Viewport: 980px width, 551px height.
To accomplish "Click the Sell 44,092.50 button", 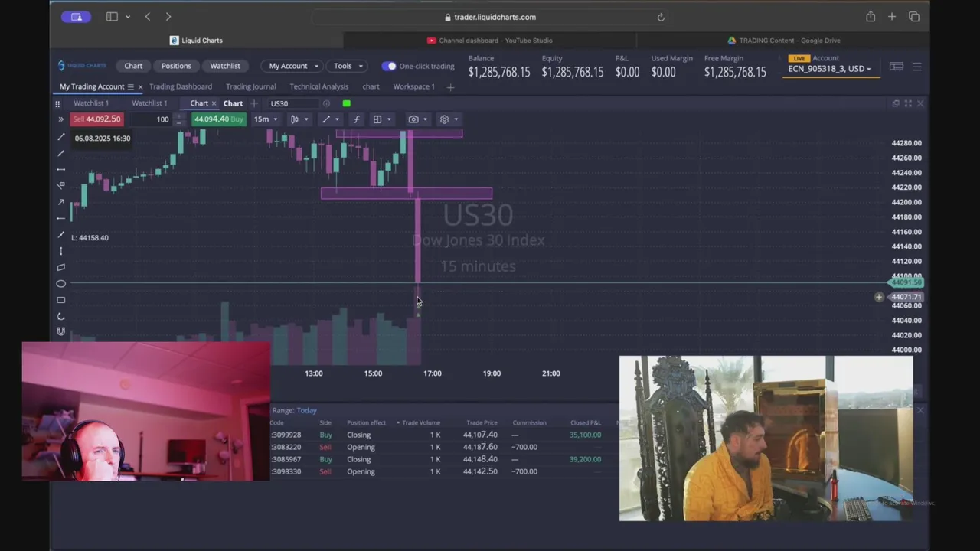I will point(96,119).
